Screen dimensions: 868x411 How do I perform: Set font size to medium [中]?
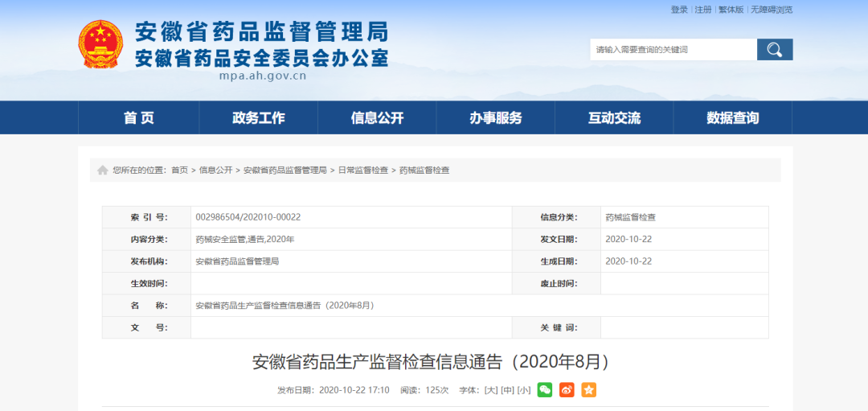pos(507,390)
